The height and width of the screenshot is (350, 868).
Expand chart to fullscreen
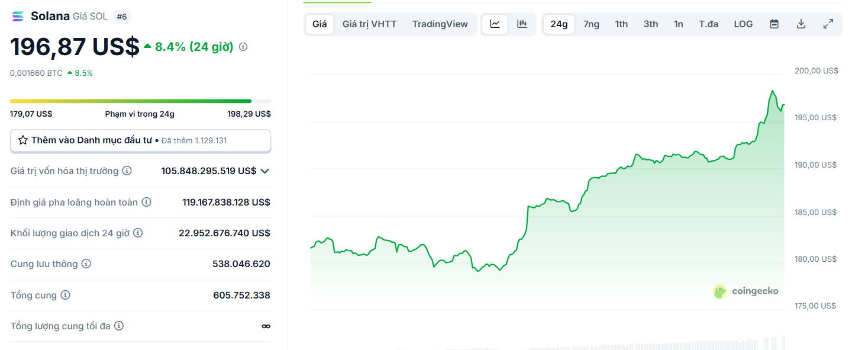point(828,24)
